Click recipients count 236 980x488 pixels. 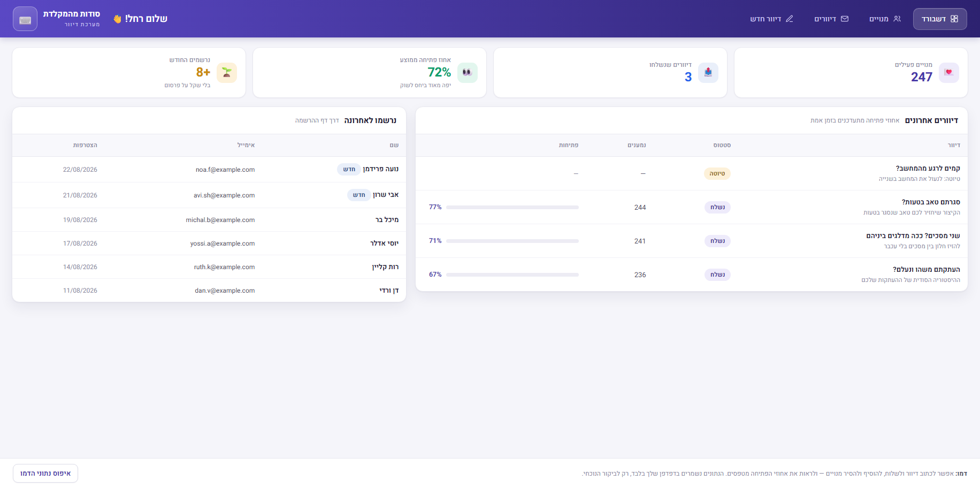(x=640, y=275)
